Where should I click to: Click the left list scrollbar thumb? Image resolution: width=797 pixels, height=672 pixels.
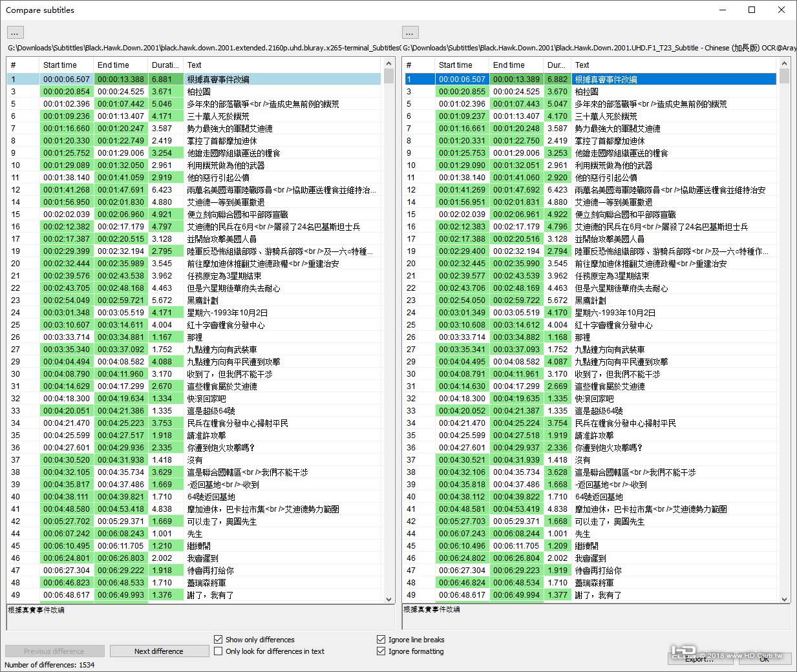[x=388, y=76]
